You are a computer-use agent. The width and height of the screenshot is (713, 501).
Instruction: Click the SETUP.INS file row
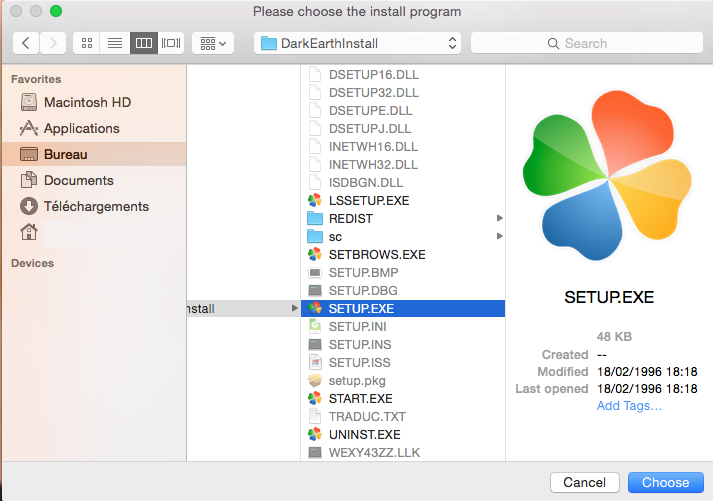pos(403,345)
